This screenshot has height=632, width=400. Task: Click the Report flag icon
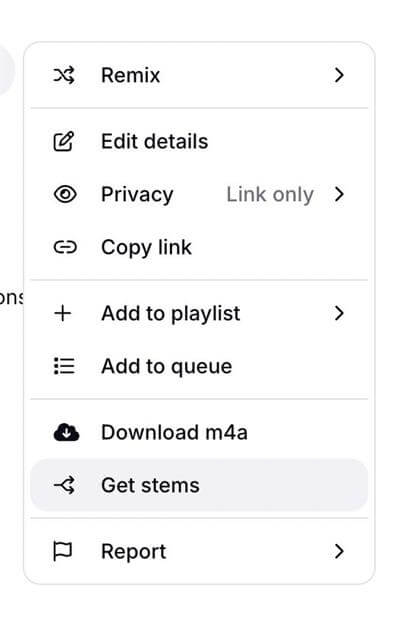(63, 551)
